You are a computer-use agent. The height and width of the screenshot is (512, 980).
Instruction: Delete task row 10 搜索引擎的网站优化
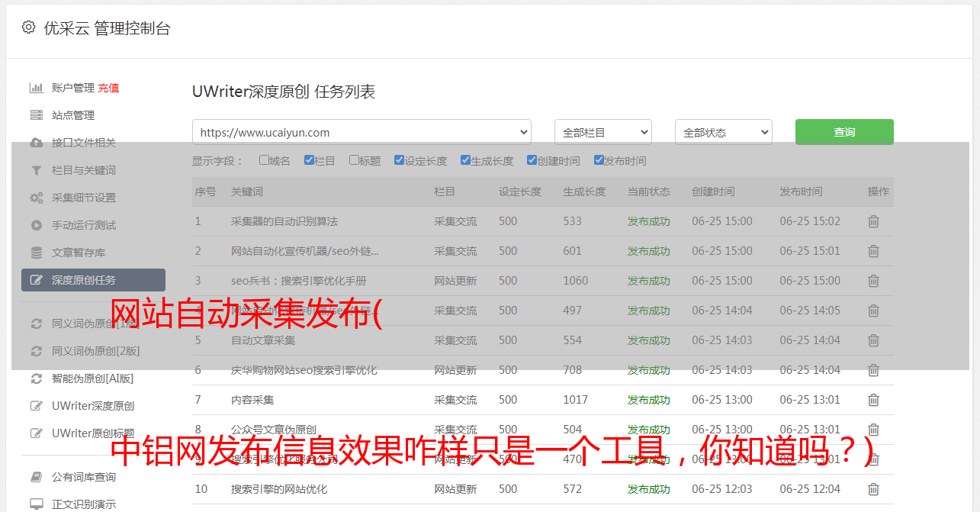[874, 489]
